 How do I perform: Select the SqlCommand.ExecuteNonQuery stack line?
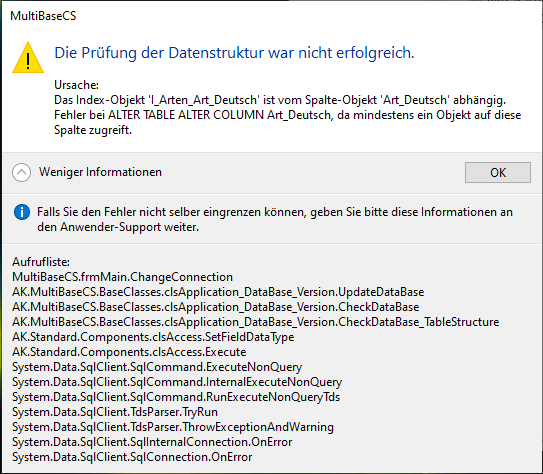157,367
